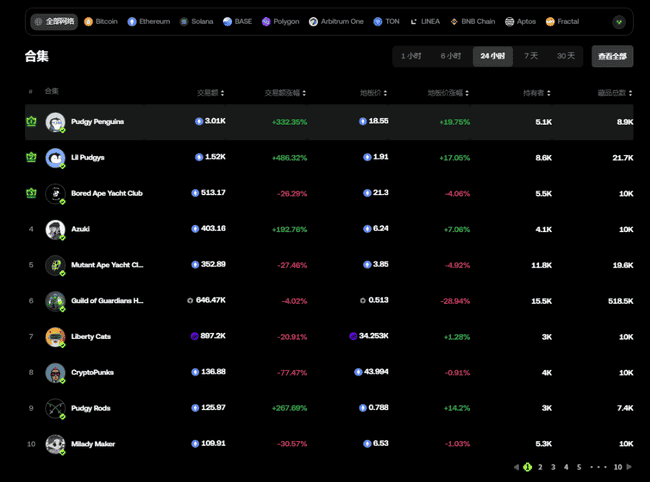Select the 全部网络 tab
650x482 pixels.
(x=54, y=21)
